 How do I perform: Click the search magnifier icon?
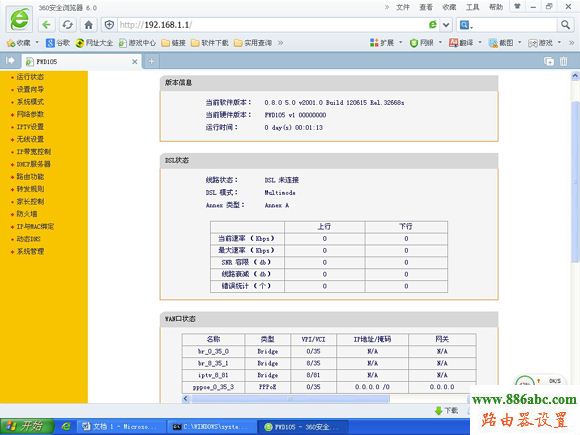(x=565, y=25)
